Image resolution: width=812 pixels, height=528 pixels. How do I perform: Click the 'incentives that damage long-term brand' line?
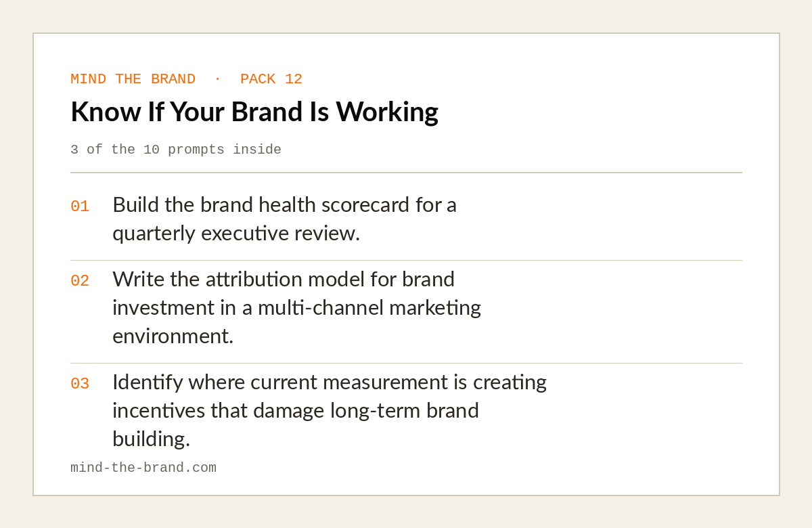[x=296, y=410]
